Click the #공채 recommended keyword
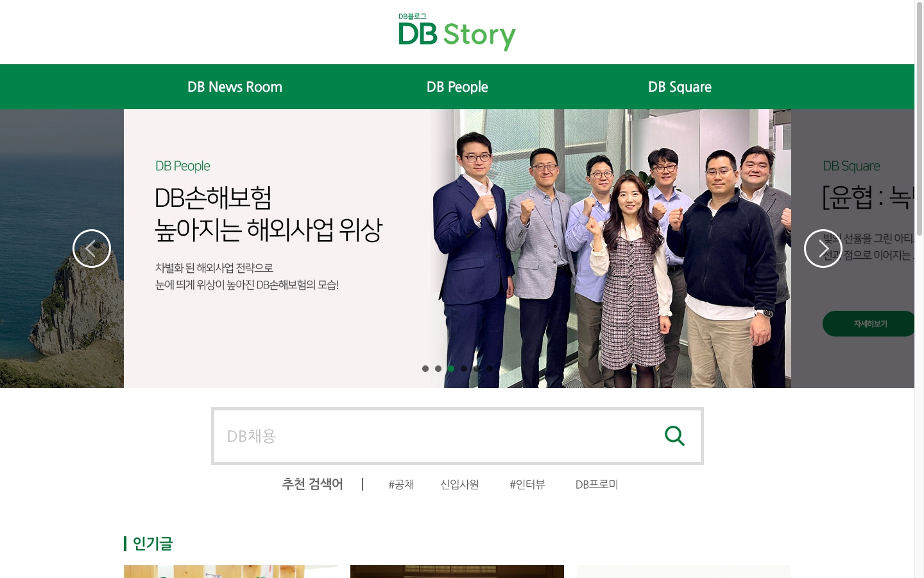 (401, 484)
